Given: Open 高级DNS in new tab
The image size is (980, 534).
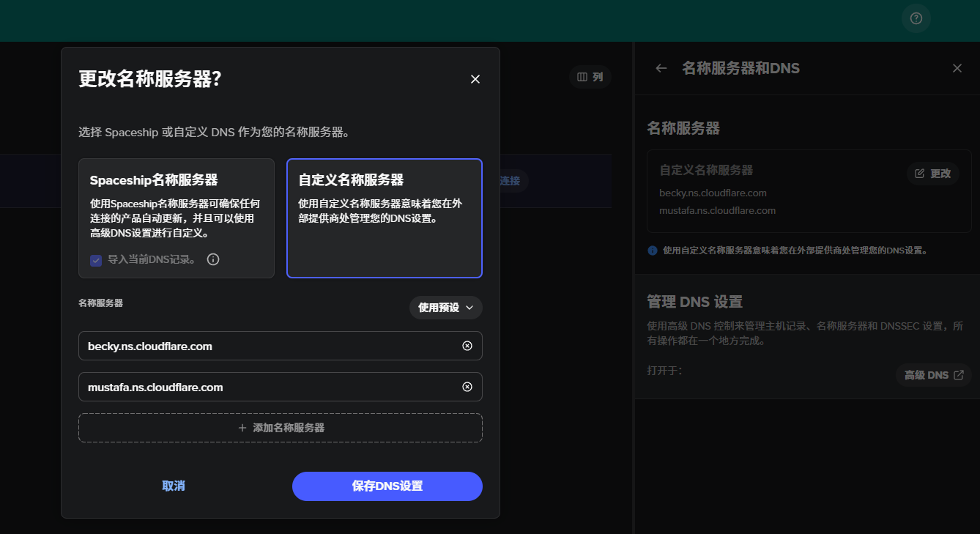Looking at the screenshot, I should [x=932, y=374].
